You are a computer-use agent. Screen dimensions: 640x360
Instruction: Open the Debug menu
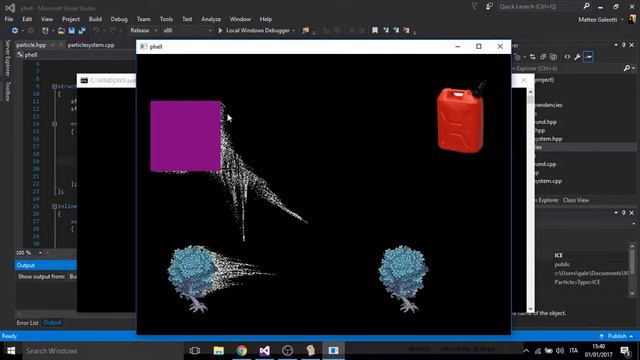pos(119,19)
